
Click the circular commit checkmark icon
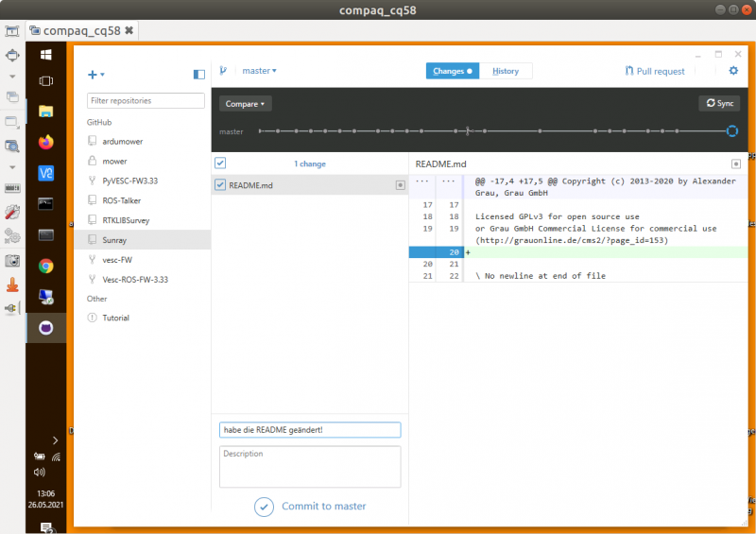[265, 507]
